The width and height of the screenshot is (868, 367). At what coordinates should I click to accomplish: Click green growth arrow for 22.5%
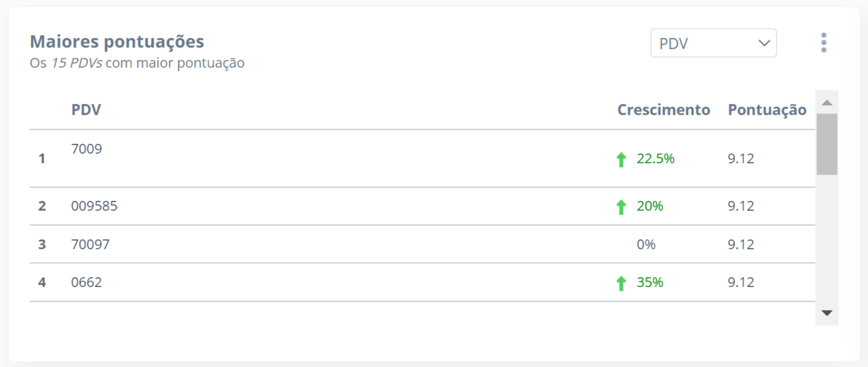pyautogui.click(x=621, y=159)
